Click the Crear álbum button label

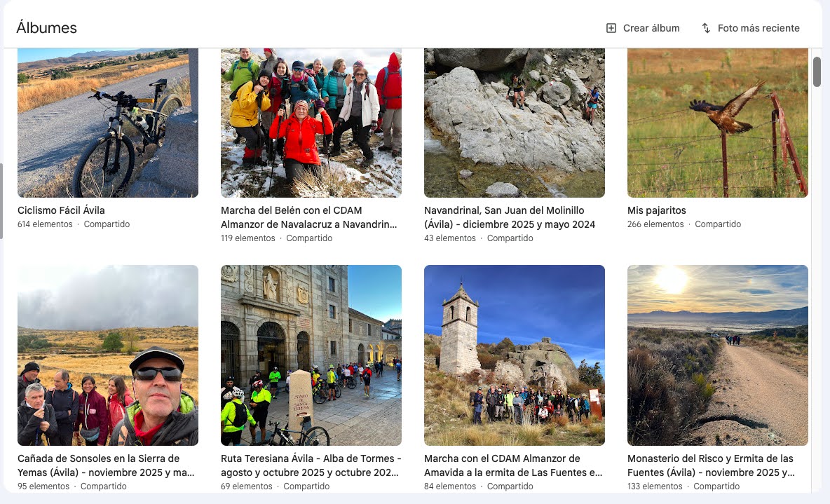tap(651, 28)
